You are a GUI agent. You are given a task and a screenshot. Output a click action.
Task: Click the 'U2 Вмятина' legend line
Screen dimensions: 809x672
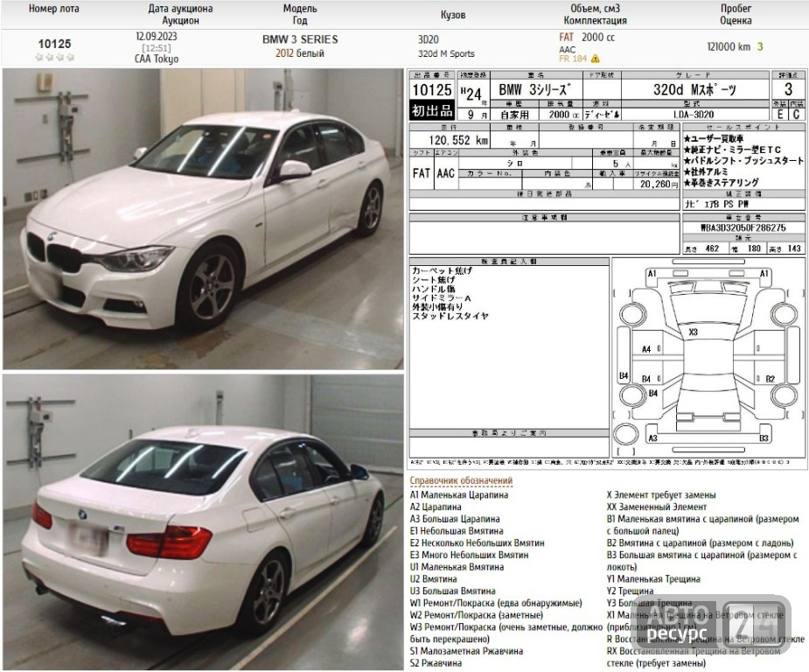(434, 579)
